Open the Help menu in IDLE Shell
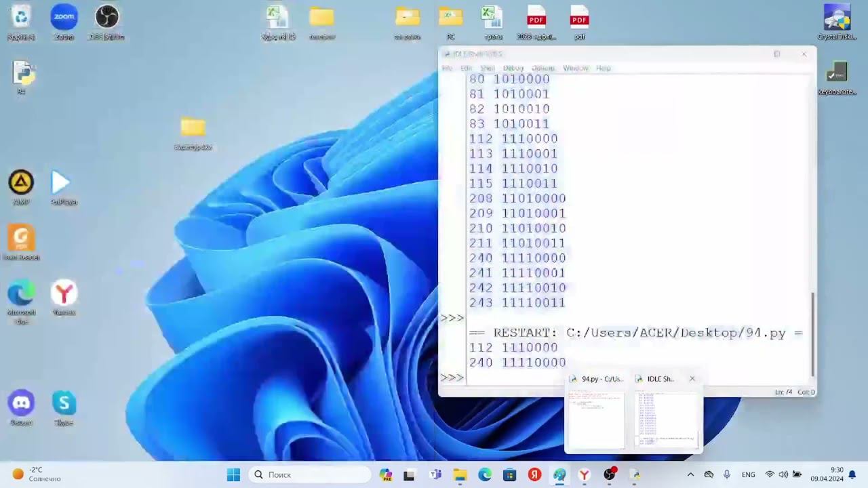 (x=604, y=68)
